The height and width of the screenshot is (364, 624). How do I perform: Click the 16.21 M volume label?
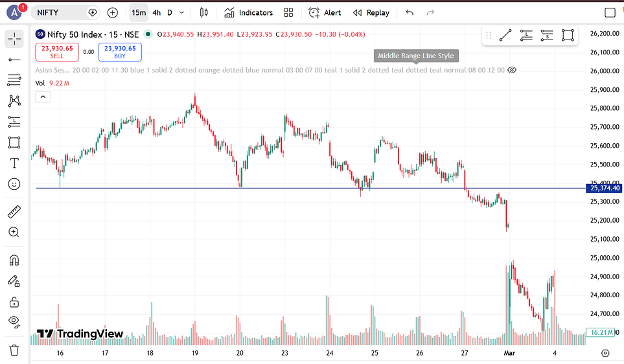tap(601, 332)
